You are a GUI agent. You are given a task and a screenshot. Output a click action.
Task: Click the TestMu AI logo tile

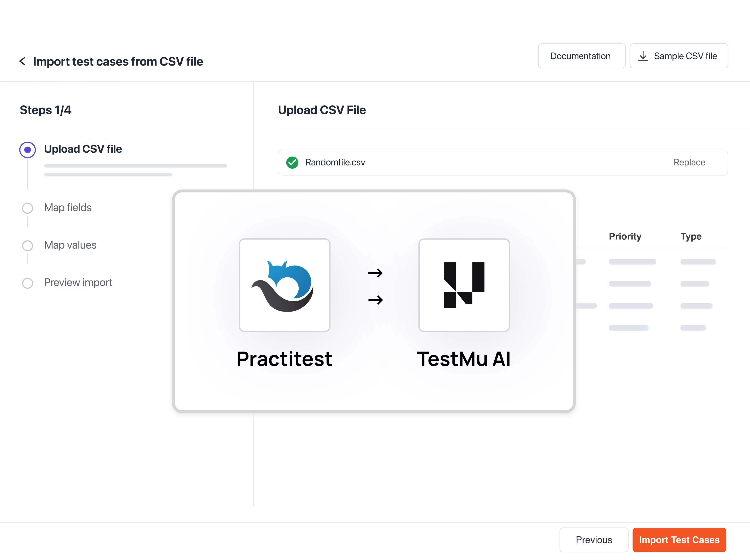click(464, 285)
